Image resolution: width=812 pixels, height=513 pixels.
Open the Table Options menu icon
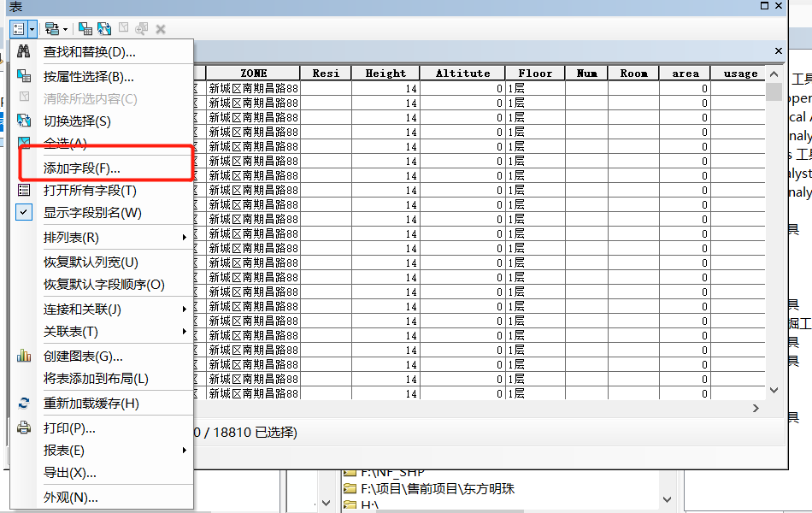click(x=21, y=28)
